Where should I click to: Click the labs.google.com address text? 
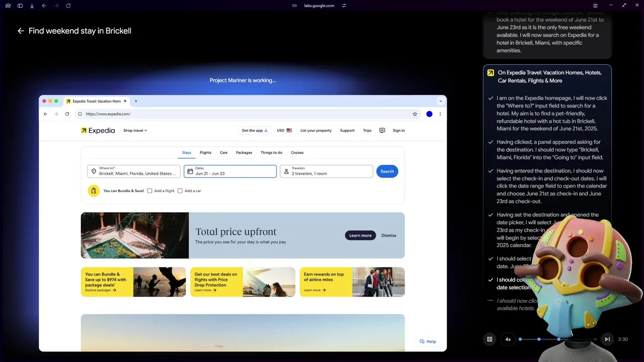(319, 6)
